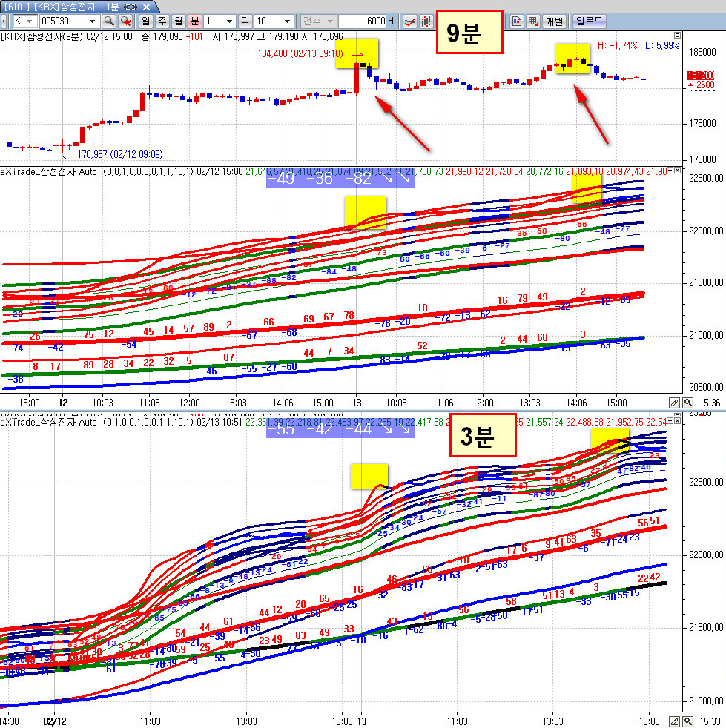Switch to daily chart with 일 button
This screenshot has height=728, width=726.
[x=146, y=21]
